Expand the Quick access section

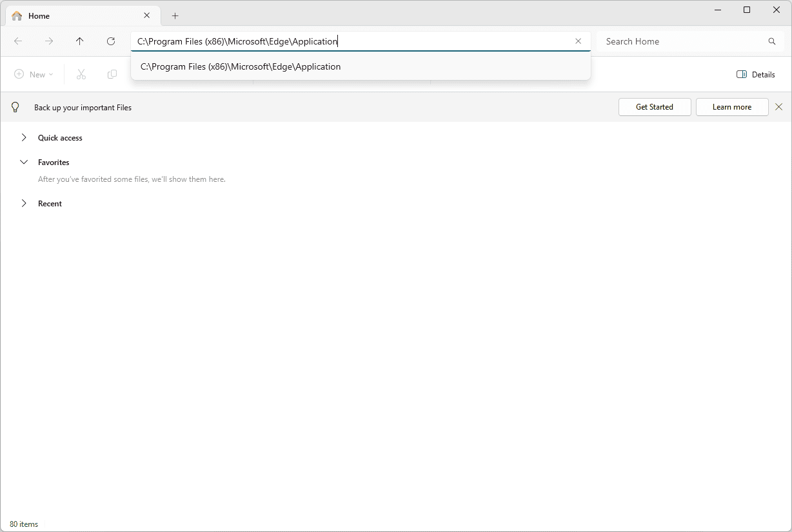[24, 137]
